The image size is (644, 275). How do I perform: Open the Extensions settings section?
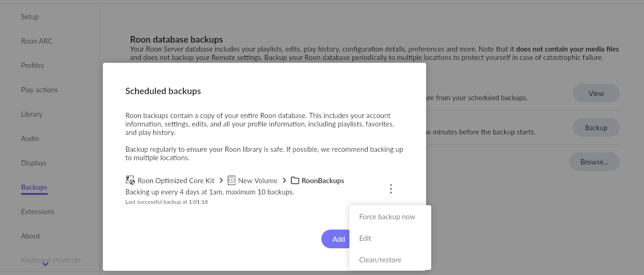(x=37, y=212)
